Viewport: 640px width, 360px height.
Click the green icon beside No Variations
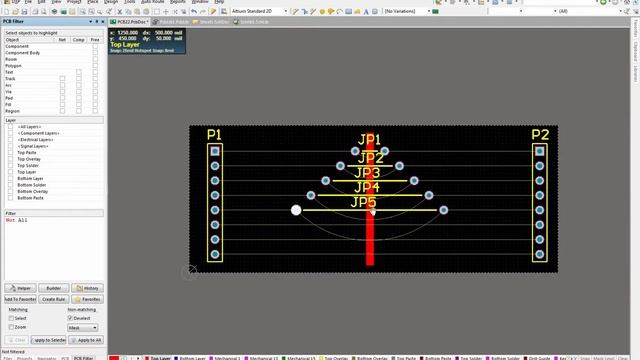(436, 11)
